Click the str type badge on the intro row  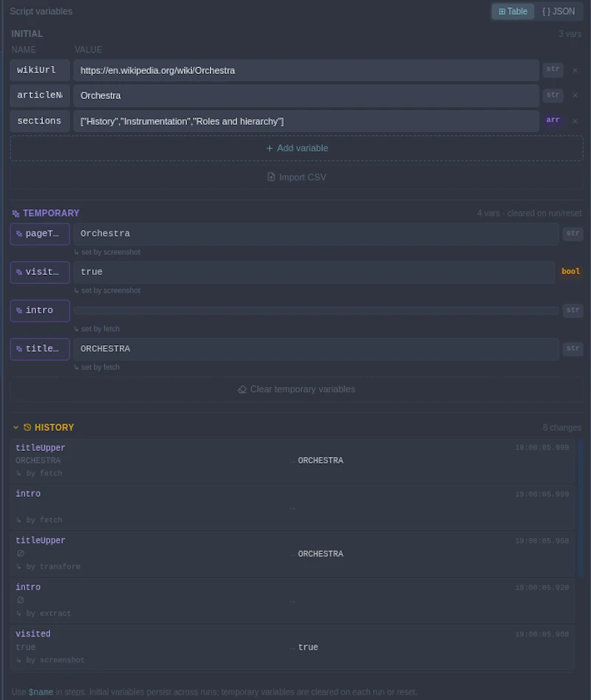573,310
